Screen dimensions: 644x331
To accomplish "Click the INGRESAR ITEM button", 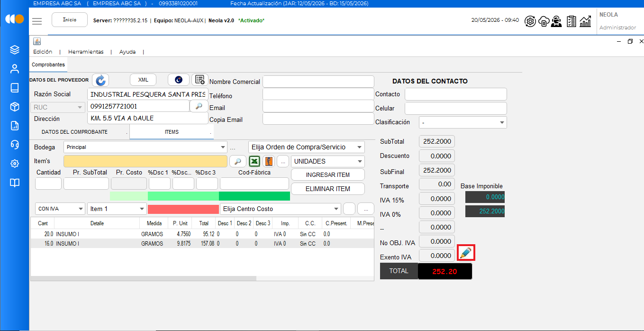I will point(328,175).
